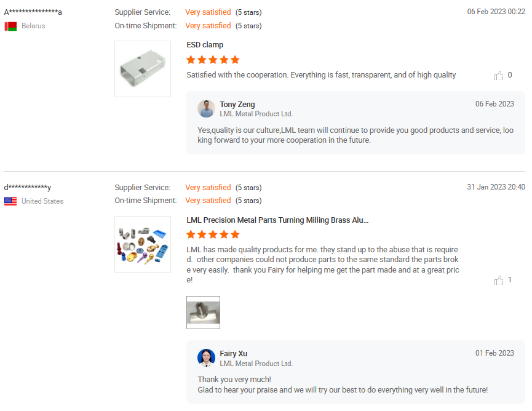Click the reviewer name d************y
The height and width of the screenshot is (411, 532).
click(28, 188)
